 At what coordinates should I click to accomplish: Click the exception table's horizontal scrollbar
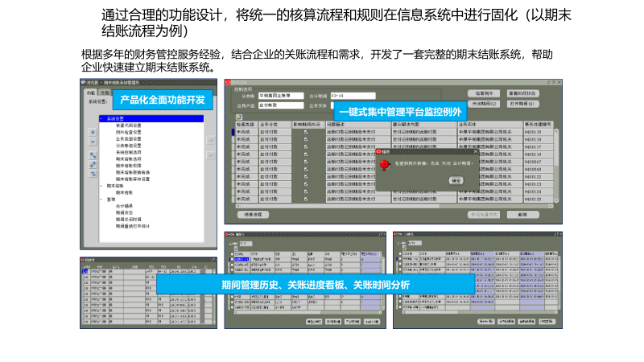coord(394,206)
